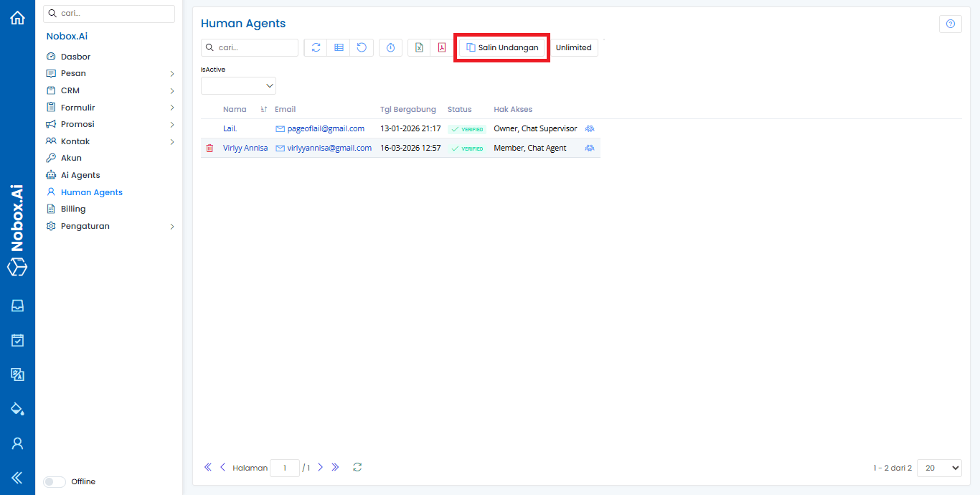Click the refresh icon in the toolbar
980x495 pixels.
316,47
